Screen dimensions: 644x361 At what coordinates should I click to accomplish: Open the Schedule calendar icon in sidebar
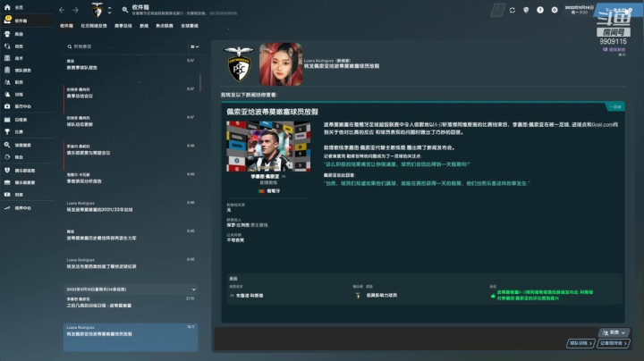click(7, 120)
